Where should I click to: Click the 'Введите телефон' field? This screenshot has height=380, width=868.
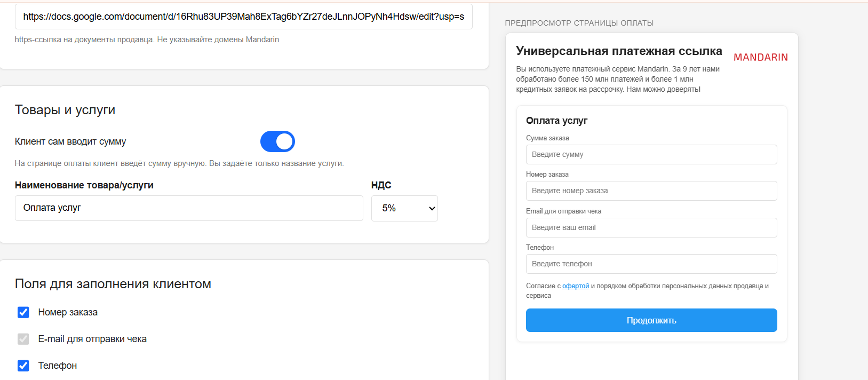[x=651, y=264]
